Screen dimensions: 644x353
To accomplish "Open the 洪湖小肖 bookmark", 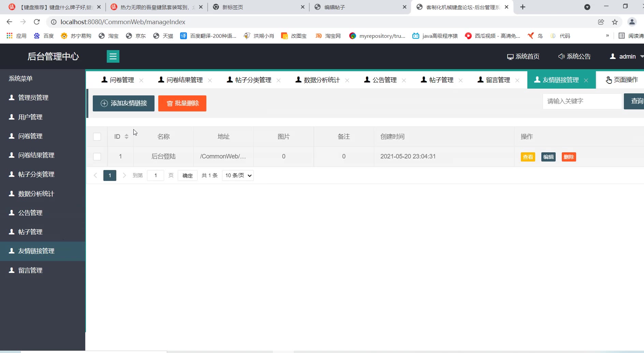I will [259, 36].
